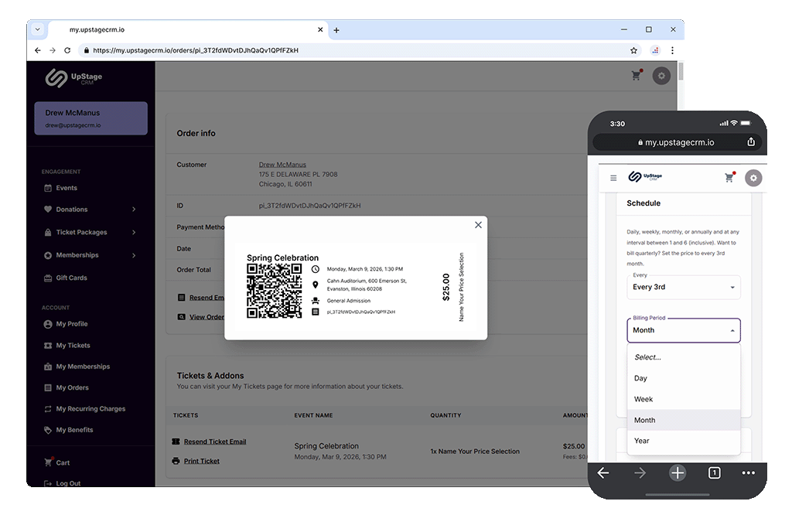Screen dimensions: 792x532
Task: Click the Print Ticket link
Action: coord(201,461)
